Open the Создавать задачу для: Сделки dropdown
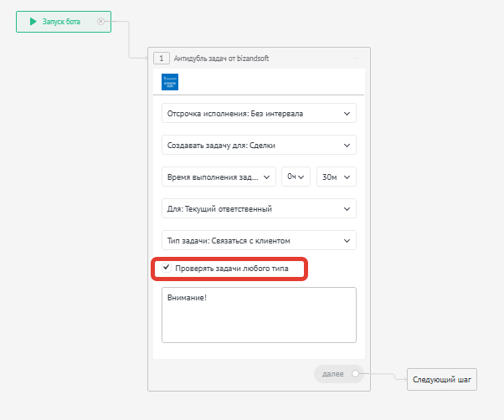This screenshot has width=504, height=420. point(259,145)
